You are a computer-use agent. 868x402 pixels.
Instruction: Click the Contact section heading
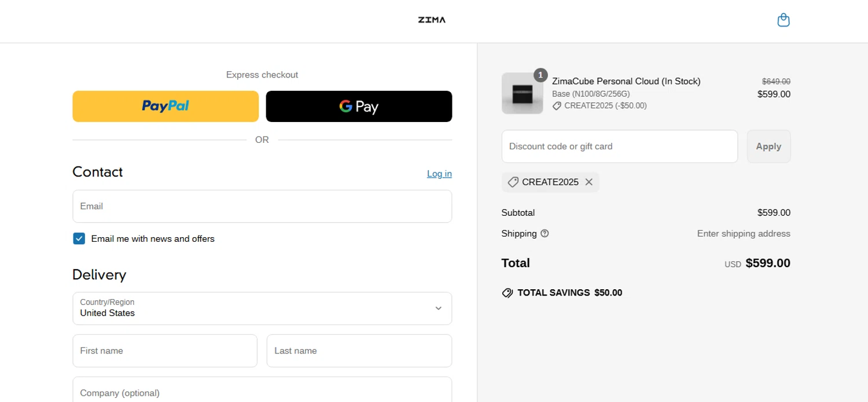pos(97,172)
